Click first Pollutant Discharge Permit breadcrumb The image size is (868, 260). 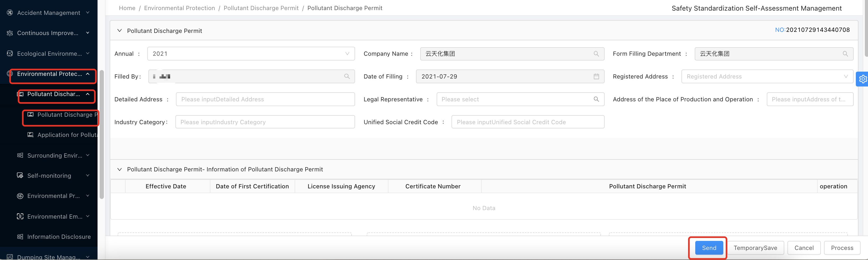point(261,8)
